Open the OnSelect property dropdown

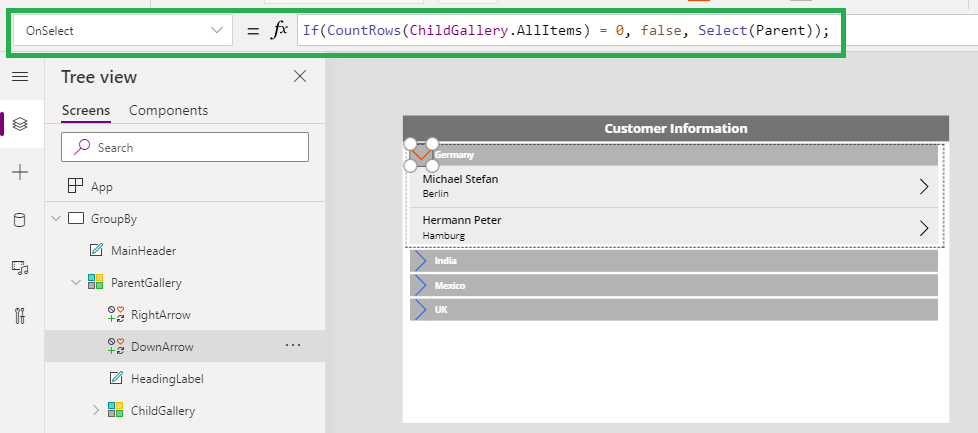click(122, 30)
